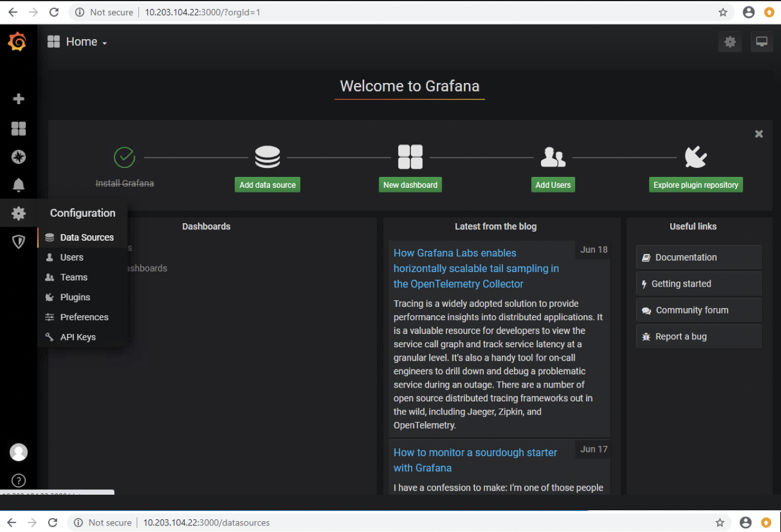Screen dimensions: 781x532
Task: Click the New dashboard button
Action: pyautogui.click(x=410, y=185)
